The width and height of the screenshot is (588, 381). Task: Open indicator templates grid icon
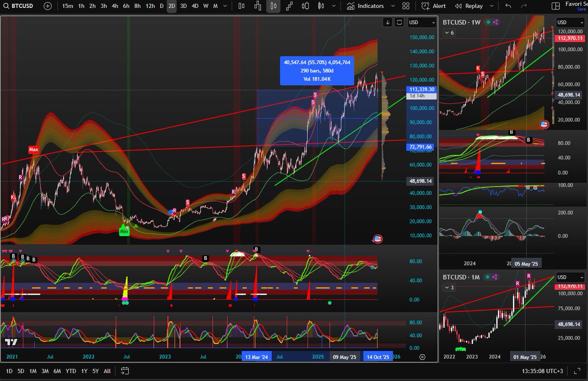click(x=406, y=6)
